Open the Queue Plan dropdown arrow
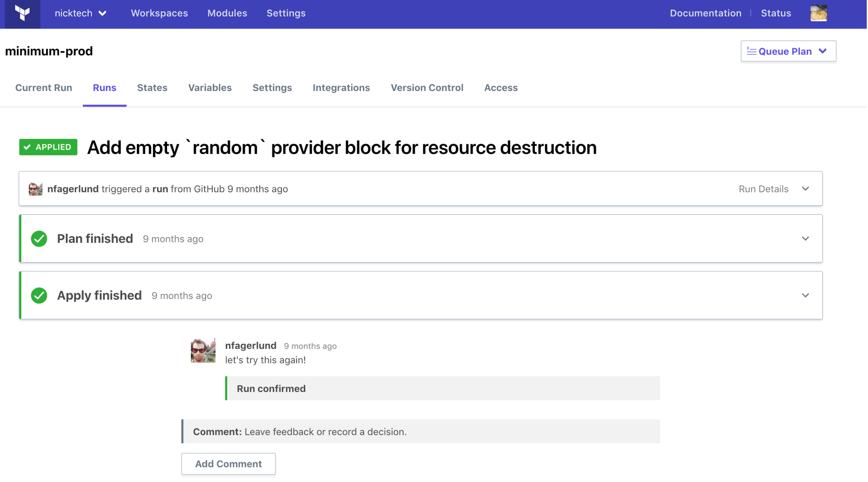868x482 pixels. coord(823,51)
